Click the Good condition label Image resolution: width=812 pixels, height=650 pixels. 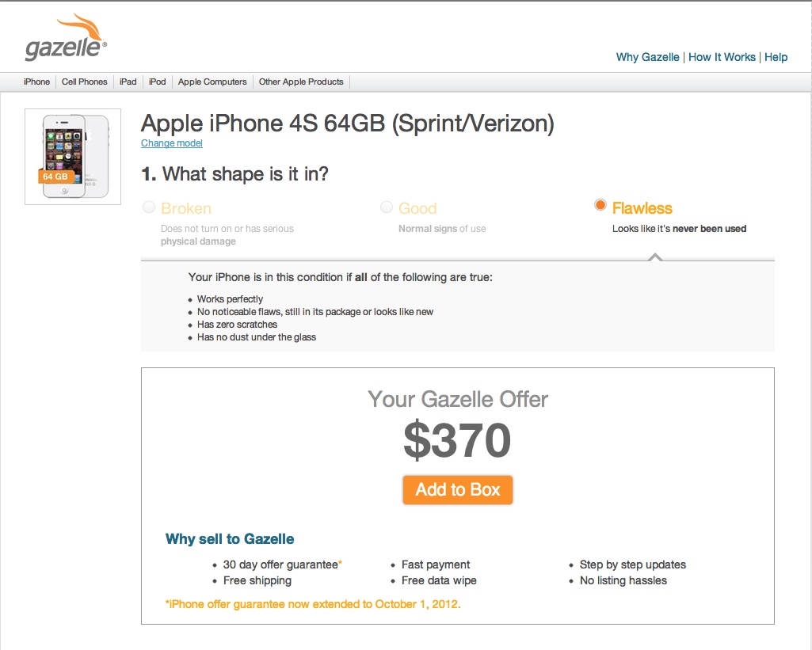pos(417,208)
